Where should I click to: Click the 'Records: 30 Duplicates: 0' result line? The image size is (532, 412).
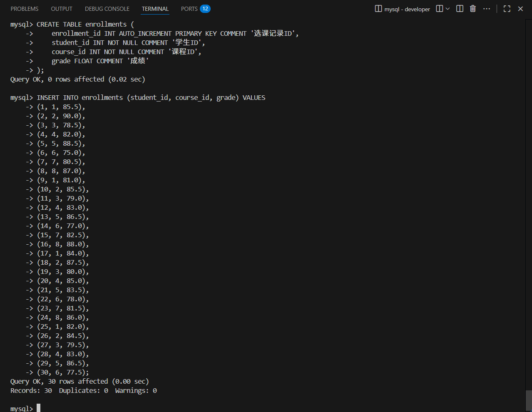click(83, 391)
